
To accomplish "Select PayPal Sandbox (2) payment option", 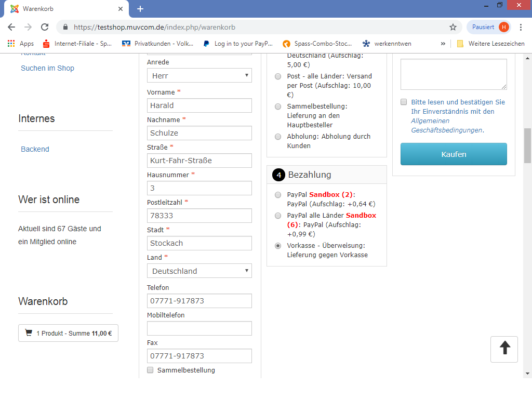I will coord(278,195).
